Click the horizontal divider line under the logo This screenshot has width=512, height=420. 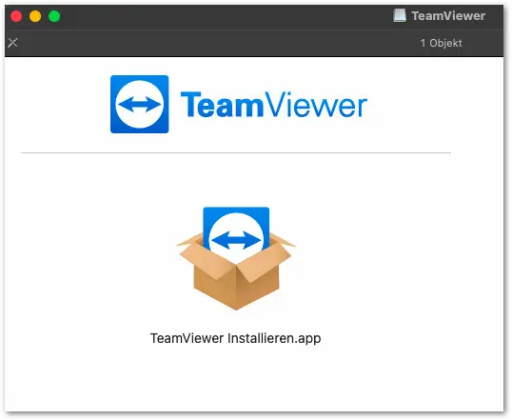click(236, 152)
